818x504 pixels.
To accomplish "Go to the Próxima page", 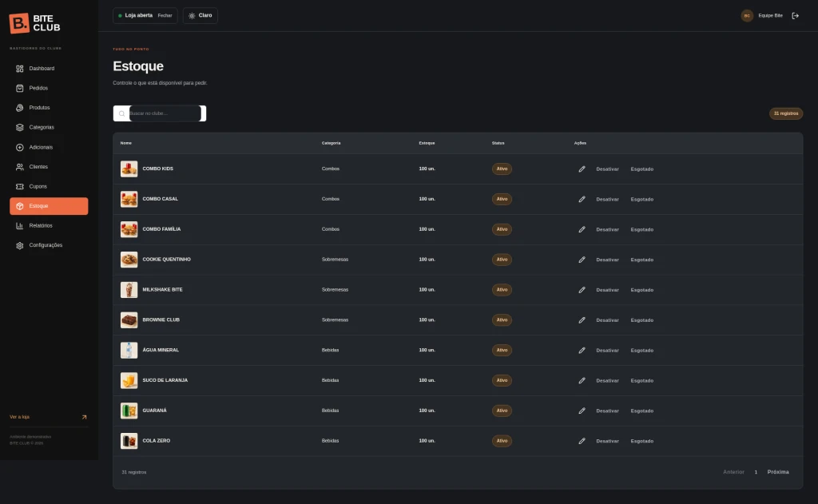I will (x=778, y=472).
